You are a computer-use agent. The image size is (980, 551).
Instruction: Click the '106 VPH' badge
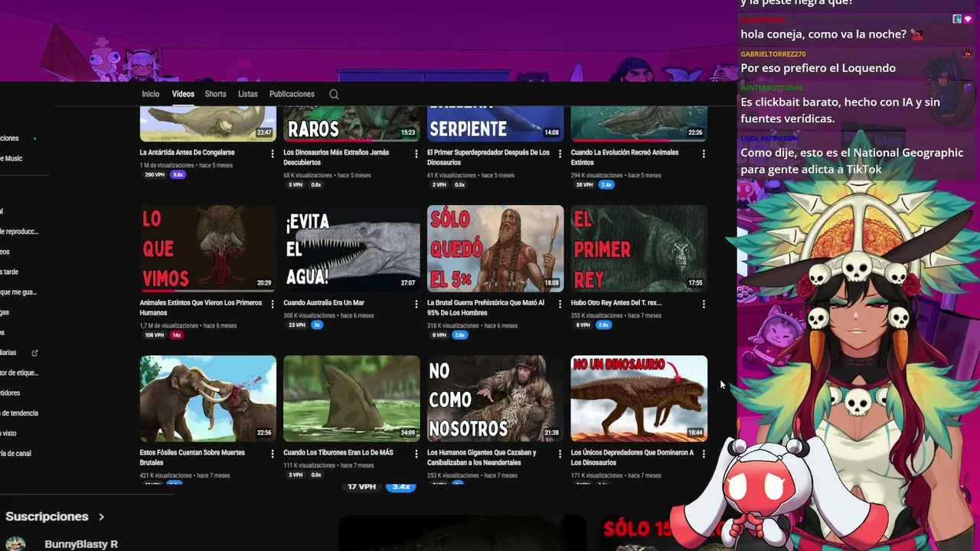click(154, 335)
